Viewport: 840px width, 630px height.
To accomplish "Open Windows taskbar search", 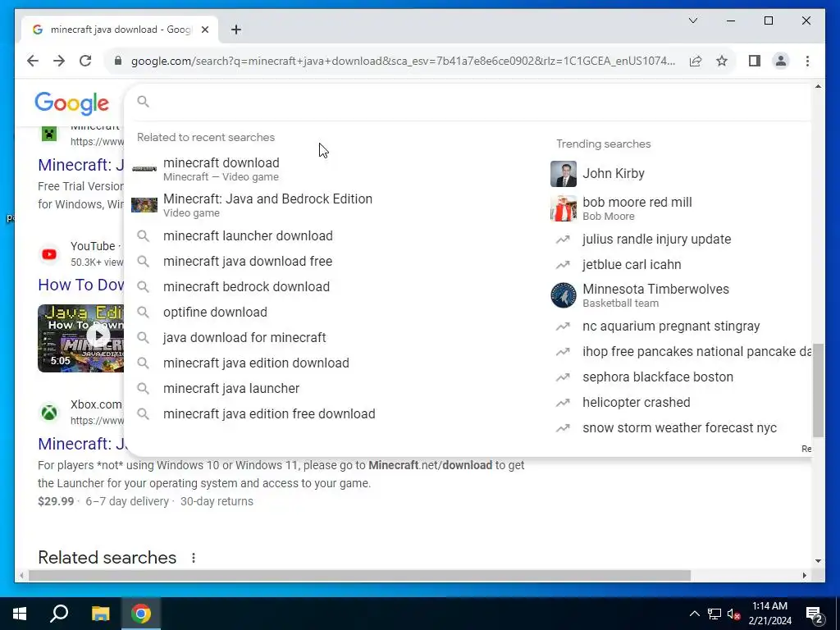I will point(59,614).
